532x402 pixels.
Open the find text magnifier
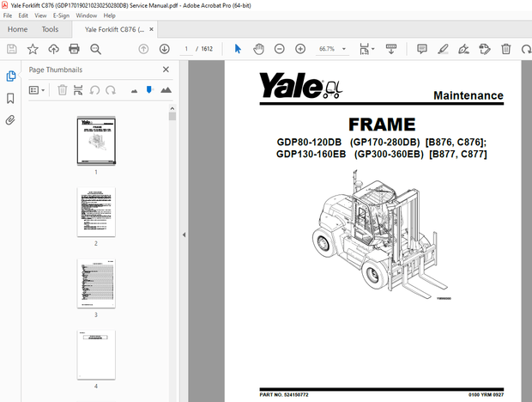(x=96, y=49)
